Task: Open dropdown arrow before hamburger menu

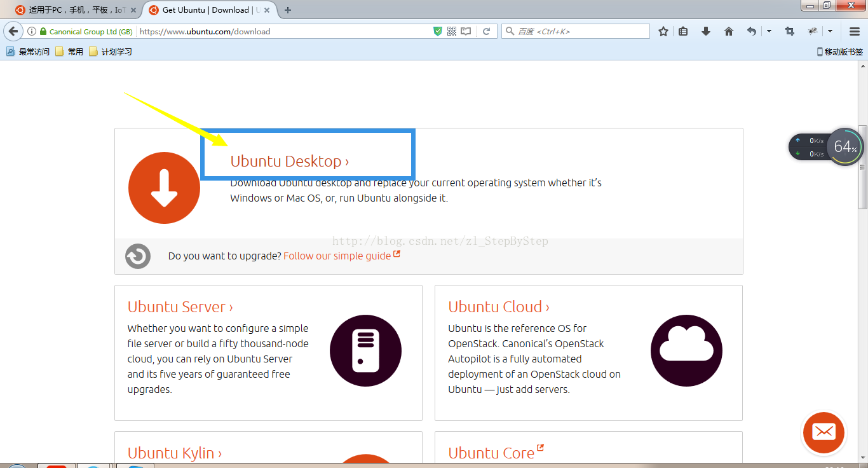Action: pos(830,31)
